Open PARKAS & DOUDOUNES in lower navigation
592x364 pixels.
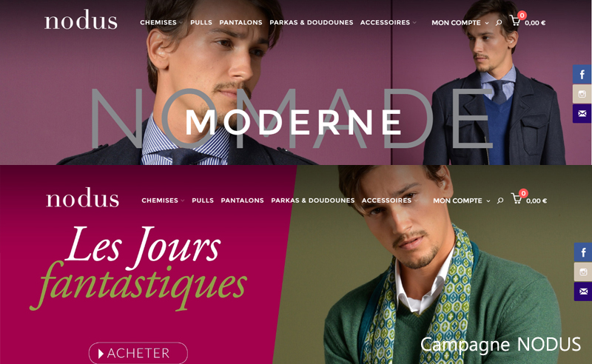click(x=313, y=200)
